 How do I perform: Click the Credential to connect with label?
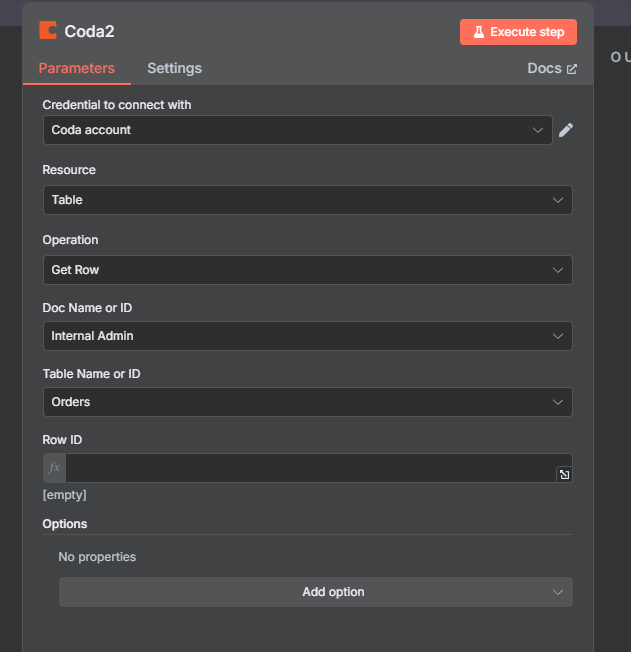[x=117, y=105]
